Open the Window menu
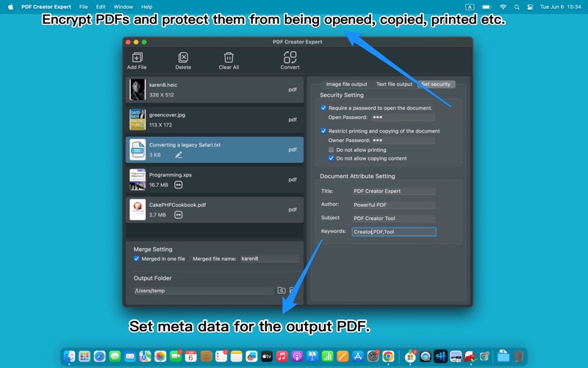 coord(123,7)
